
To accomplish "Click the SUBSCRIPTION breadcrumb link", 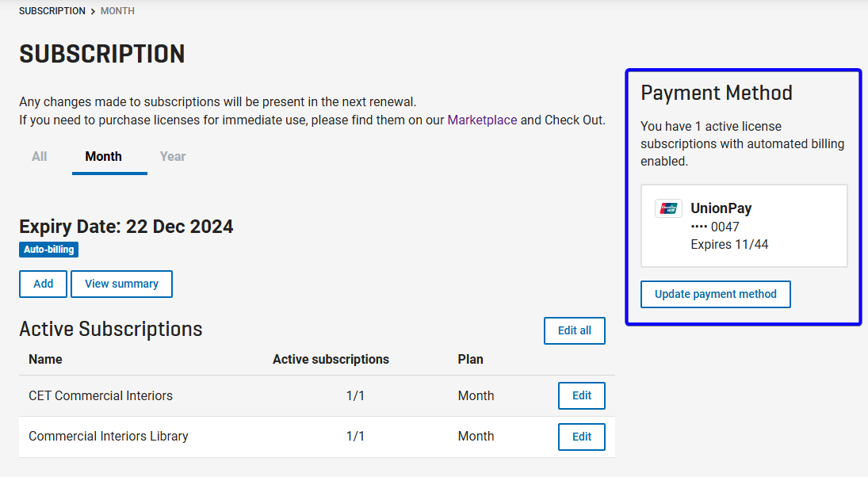I will click(52, 11).
